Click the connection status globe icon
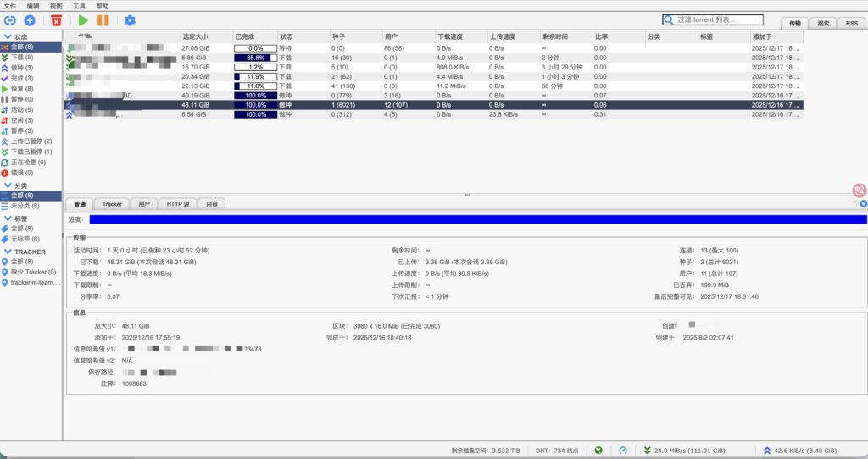This screenshot has width=868, height=459. pyautogui.click(x=598, y=451)
